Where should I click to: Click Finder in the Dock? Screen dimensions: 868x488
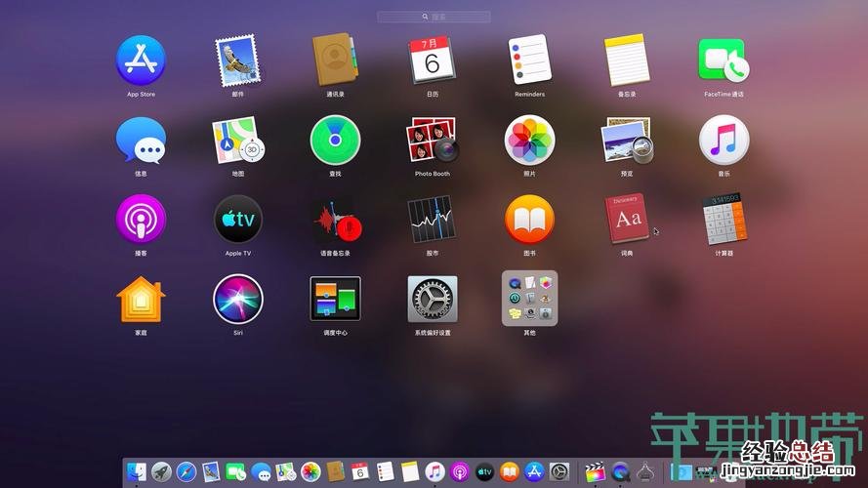point(137,472)
